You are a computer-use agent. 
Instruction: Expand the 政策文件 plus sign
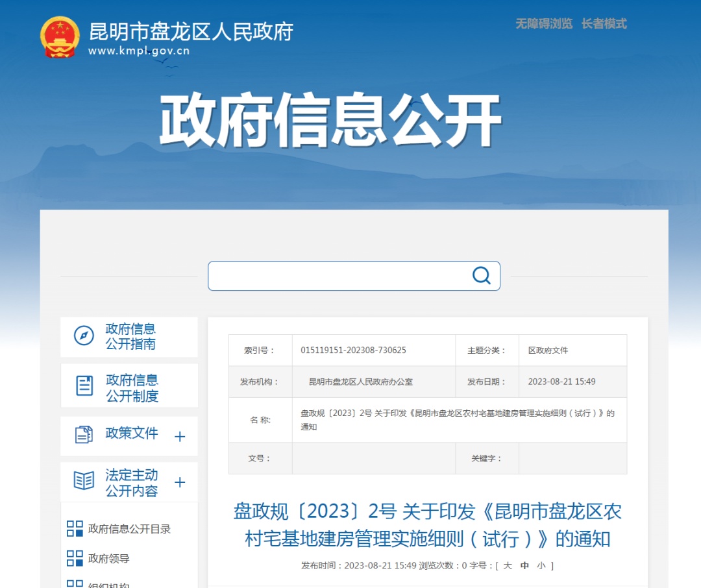point(180,437)
